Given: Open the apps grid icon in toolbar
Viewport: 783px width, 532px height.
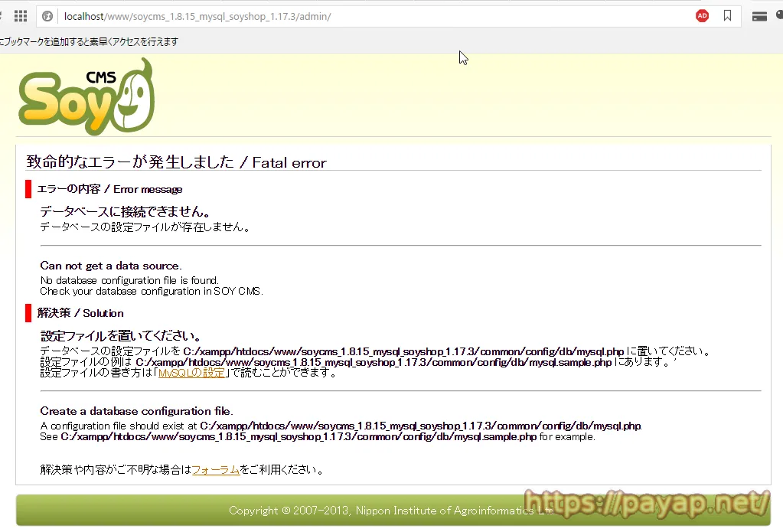Looking at the screenshot, I should click(x=21, y=16).
